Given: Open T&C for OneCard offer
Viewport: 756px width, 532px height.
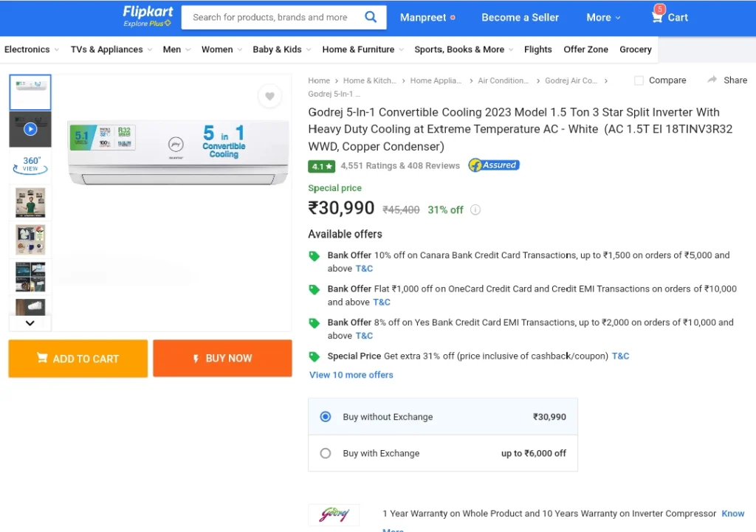Looking at the screenshot, I should [x=382, y=302].
